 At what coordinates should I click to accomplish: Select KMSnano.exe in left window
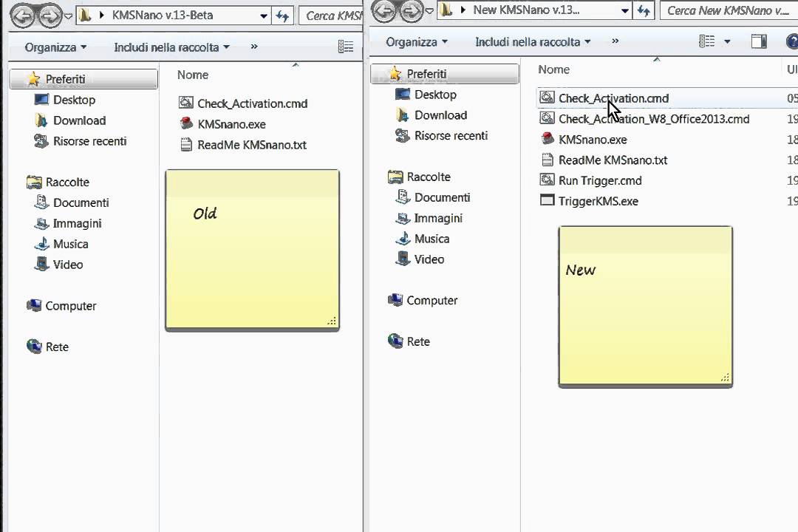[x=222, y=124]
